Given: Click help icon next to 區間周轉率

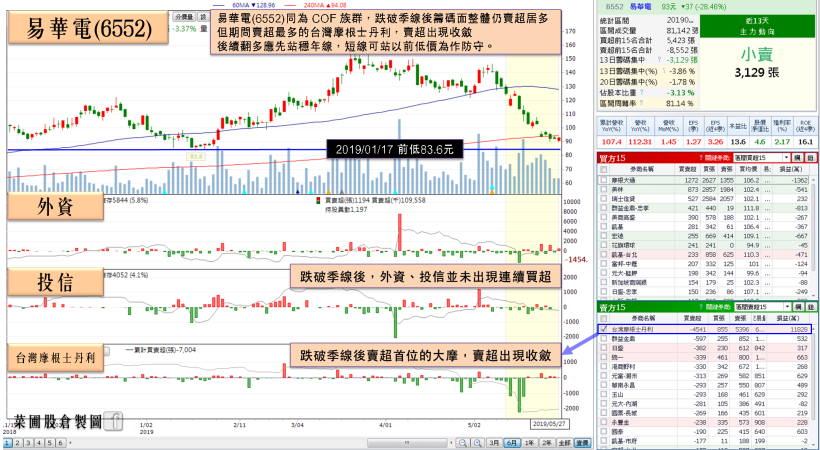Looking at the screenshot, I should [641, 103].
